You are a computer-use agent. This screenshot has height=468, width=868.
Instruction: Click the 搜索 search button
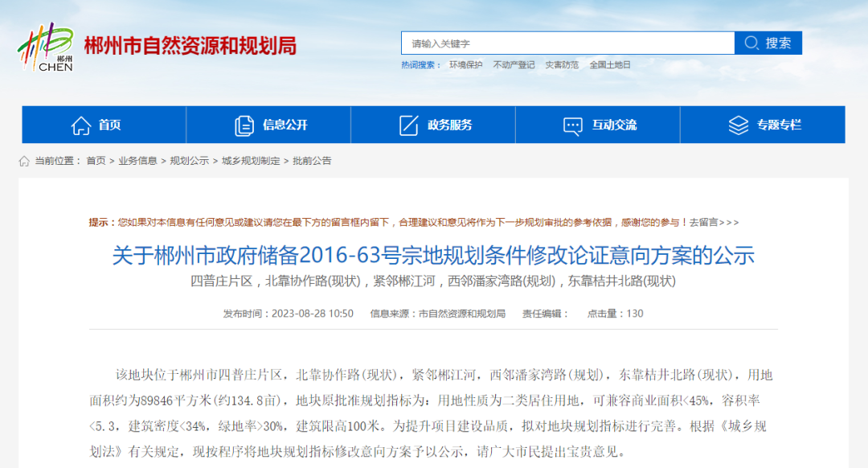(x=768, y=43)
